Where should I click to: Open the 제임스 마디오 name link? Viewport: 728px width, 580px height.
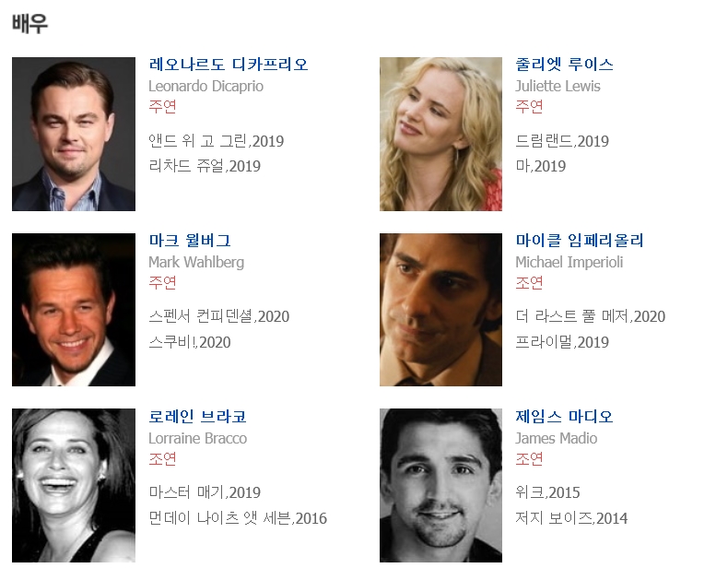click(564, 417)
